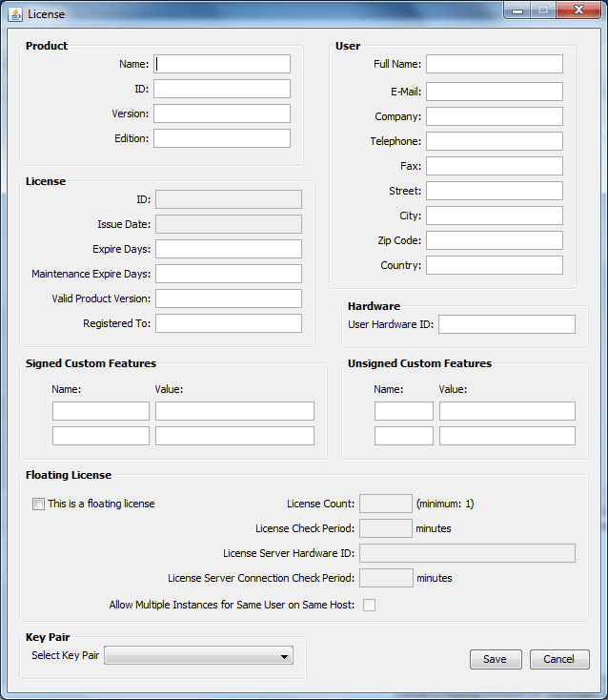608x700 pixels.
Task: Click the License Server Hardware ID field
Action: 468,553
